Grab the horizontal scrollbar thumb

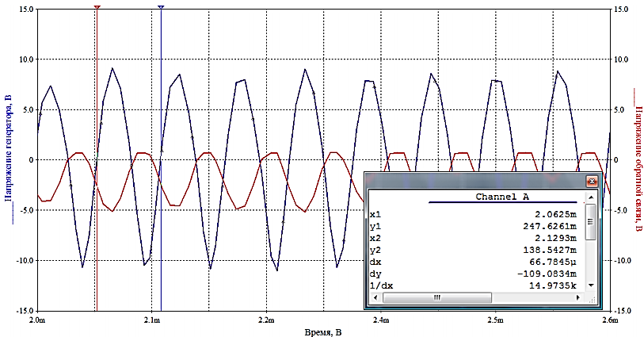[437, 297]
